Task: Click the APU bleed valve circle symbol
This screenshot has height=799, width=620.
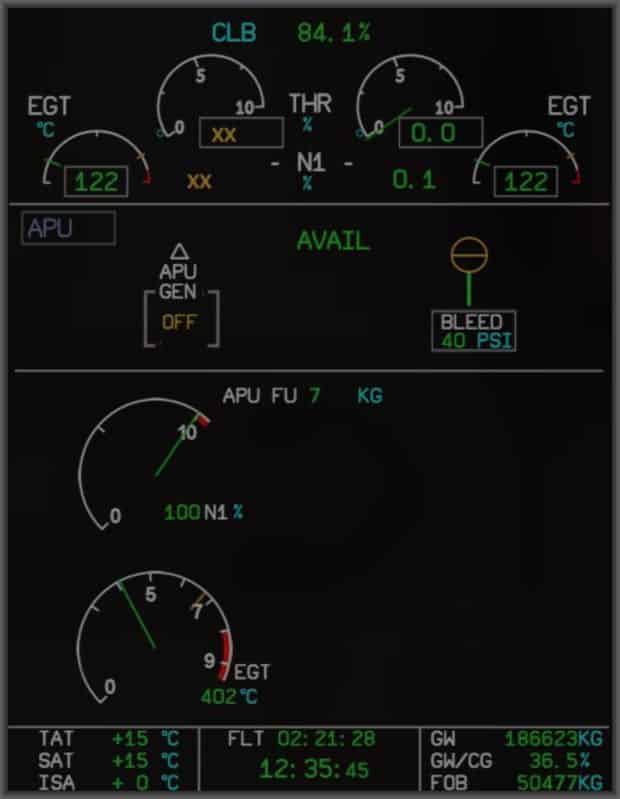Action: coord(469,255)
